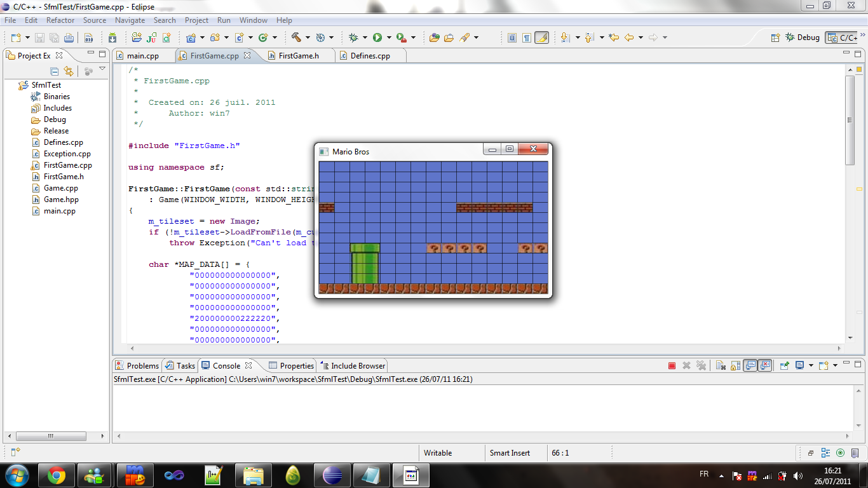Open the Back history dropdown arrow
This screenshot has height=488, width=868.
(x=641, y=37)
